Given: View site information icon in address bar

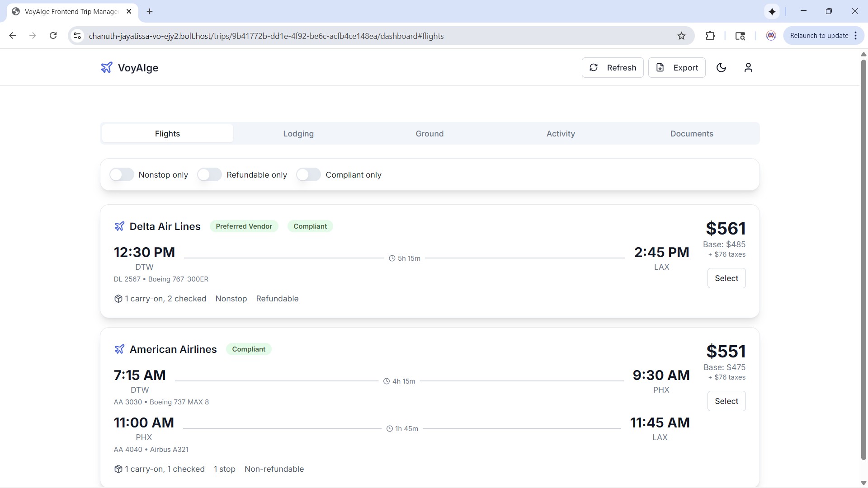Looking at the screenshot, I should (x=77, y=36).
